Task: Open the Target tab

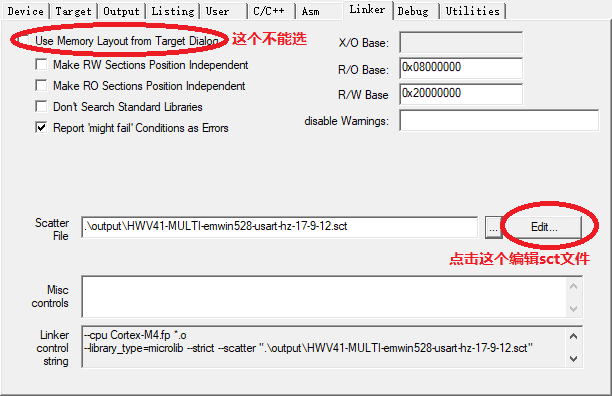Action: coord(73,11)
